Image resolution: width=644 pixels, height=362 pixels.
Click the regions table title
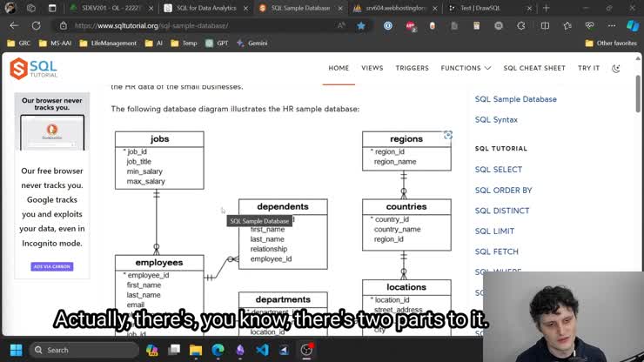click(406, 139)
